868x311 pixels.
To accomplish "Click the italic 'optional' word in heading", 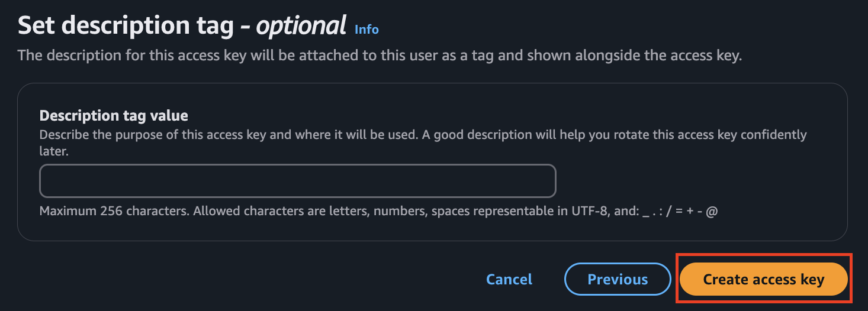I will (301, 25).
